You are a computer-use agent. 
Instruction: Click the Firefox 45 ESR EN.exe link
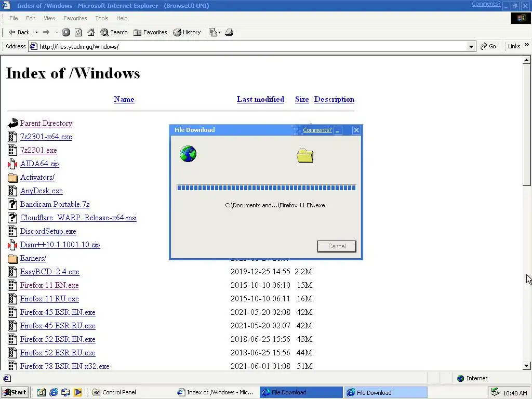tap(58, 312)
